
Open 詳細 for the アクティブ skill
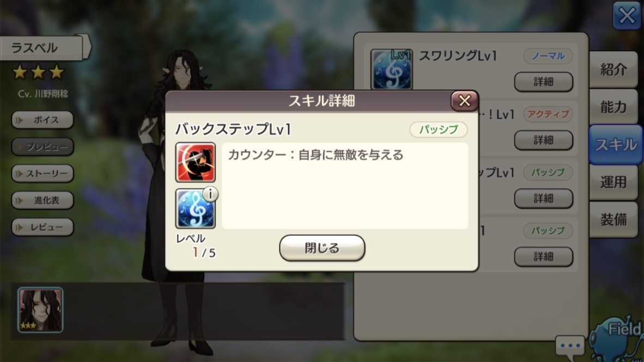(x=543, y=140)
